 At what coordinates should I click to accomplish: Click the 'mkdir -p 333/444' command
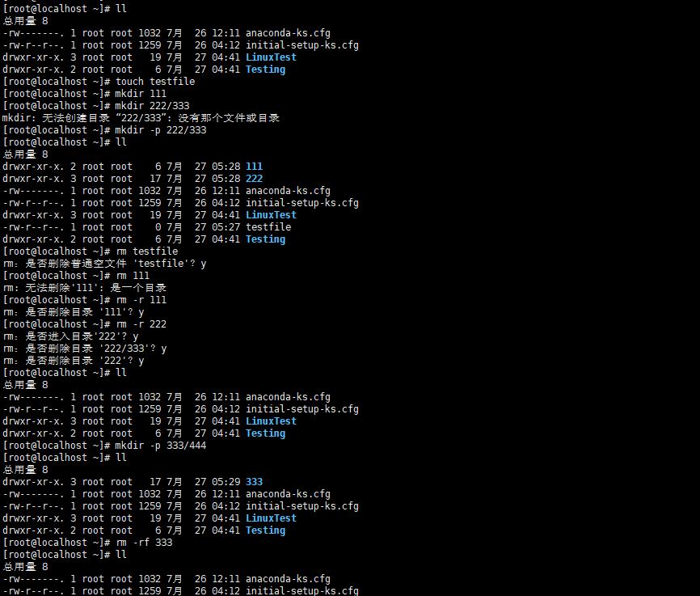point(161,446)
